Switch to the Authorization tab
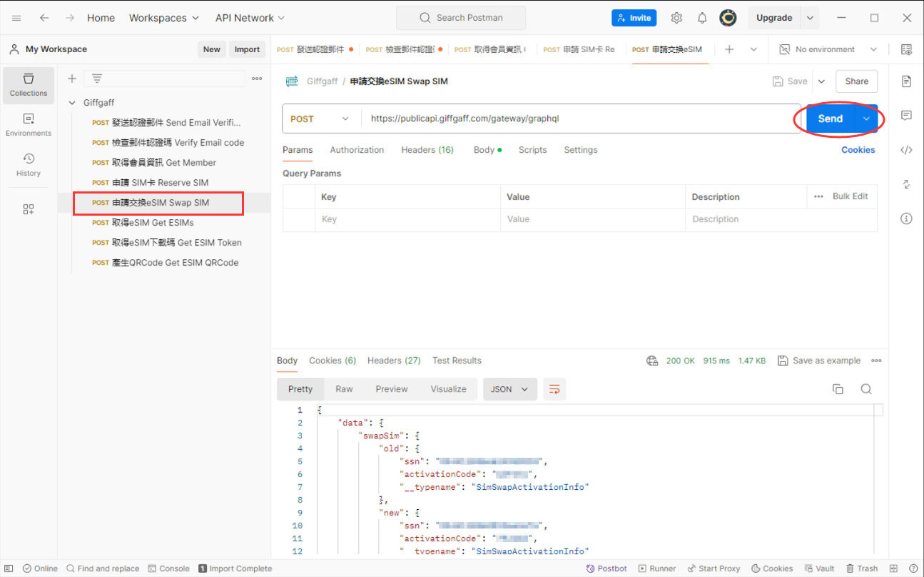 [357, 150]
